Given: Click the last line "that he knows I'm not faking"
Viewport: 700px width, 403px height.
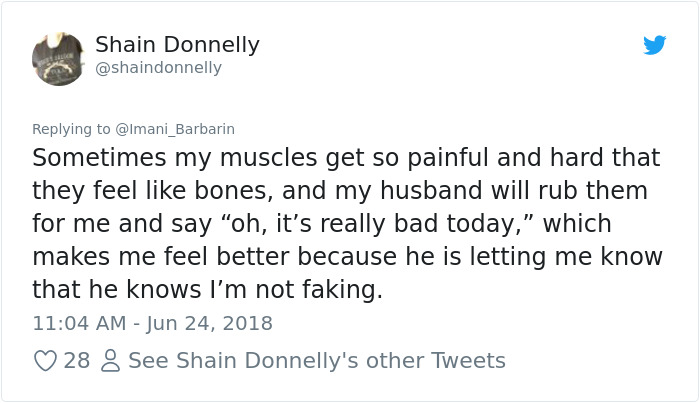Looking at the screenshot, I should pyautogui.click(x=207, y=290).
